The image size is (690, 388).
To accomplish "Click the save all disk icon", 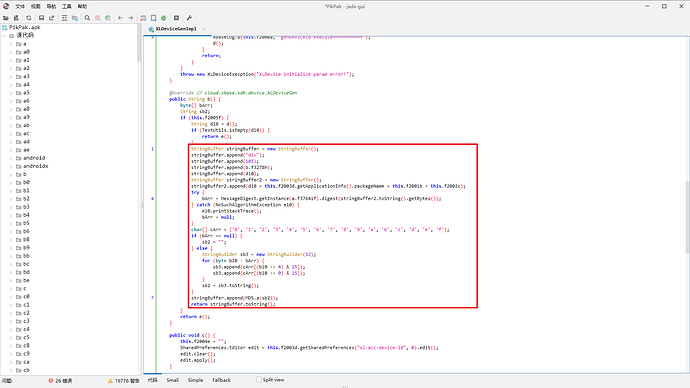I will pos(41,18).
